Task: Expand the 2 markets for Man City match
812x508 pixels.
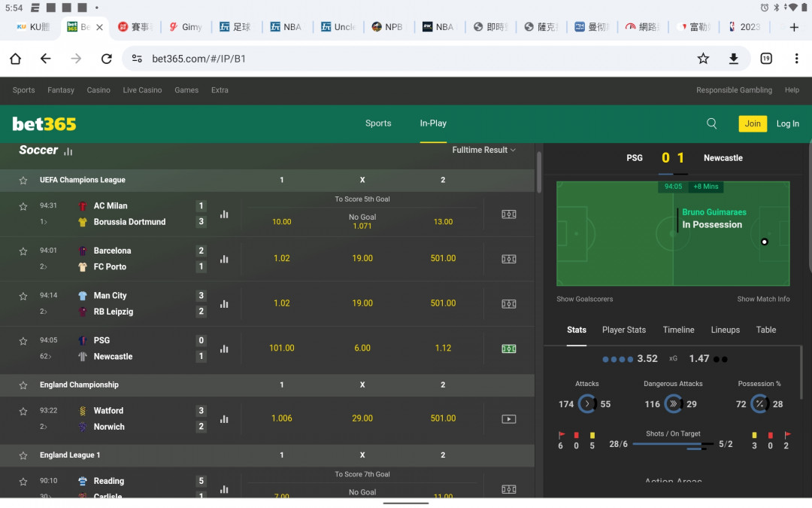Action: click(44, 312)
